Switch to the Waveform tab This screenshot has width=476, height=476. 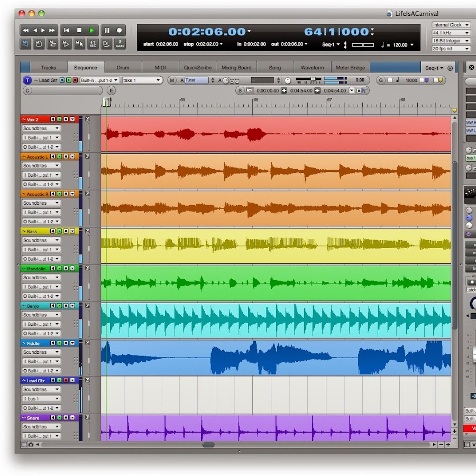coord(313,68)
